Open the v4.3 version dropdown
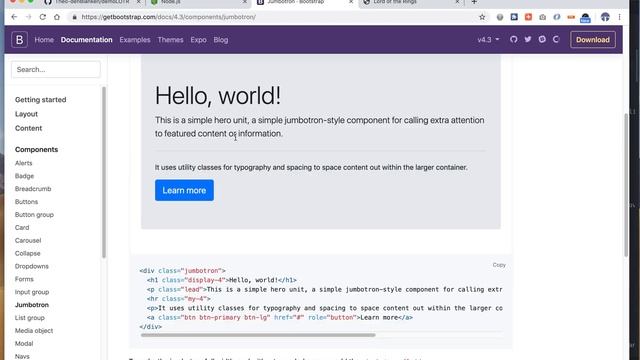The width and height of the screenshot is (640, 360). pos(488,40)
